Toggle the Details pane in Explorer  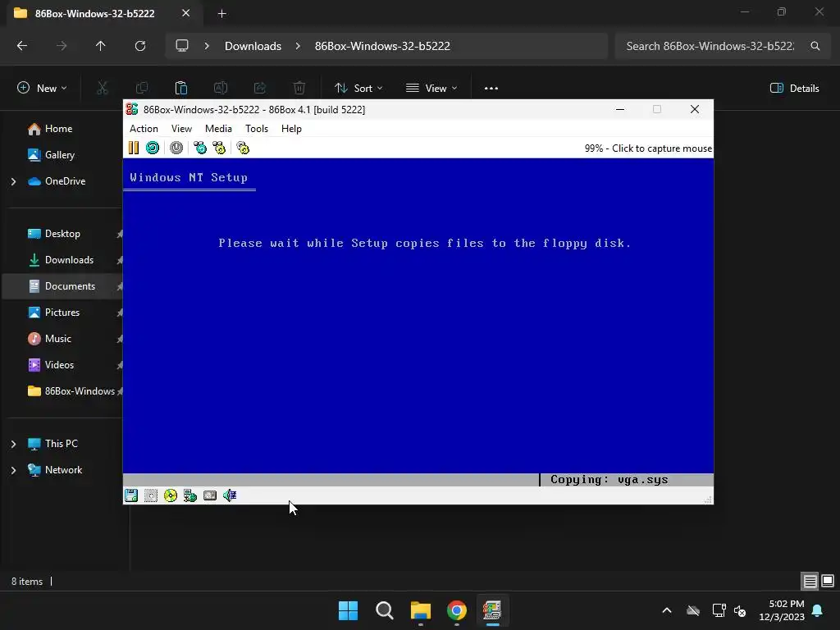[794, 88]
